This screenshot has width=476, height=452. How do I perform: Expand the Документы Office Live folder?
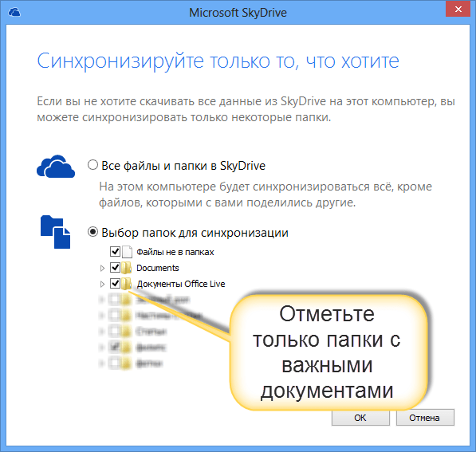coord(102,284)
